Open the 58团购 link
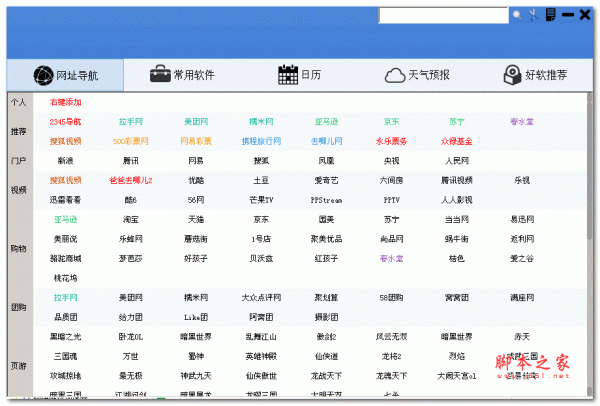This screenshot has width=600, height=406. 391,298
